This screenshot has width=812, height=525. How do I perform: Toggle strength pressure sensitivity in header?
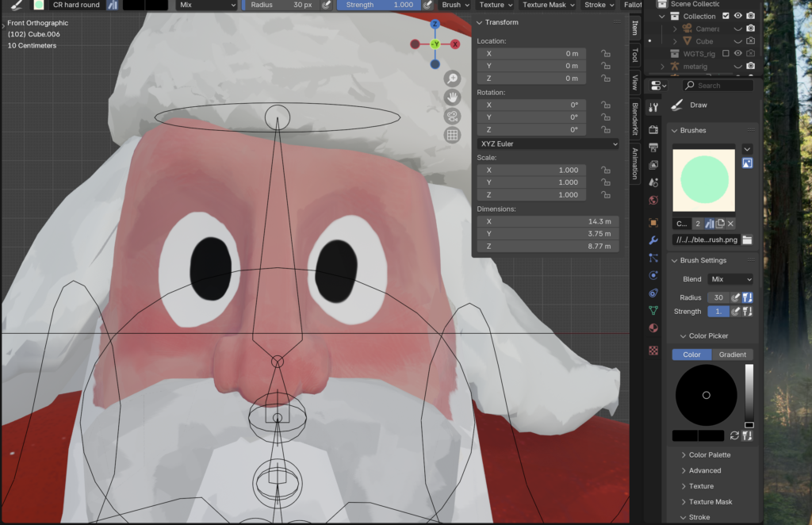(x=427, y=5)
